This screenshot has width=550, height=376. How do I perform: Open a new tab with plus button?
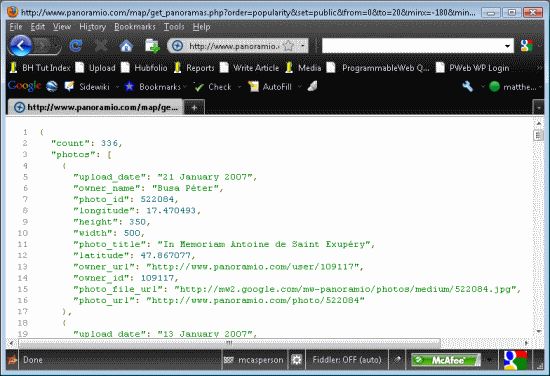[x=194, y=108]
